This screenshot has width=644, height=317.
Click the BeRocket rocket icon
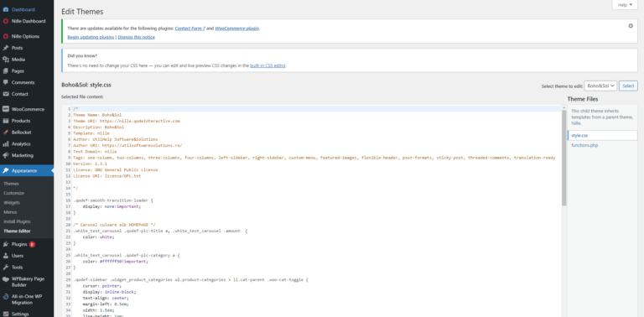(x=6, y=133)
